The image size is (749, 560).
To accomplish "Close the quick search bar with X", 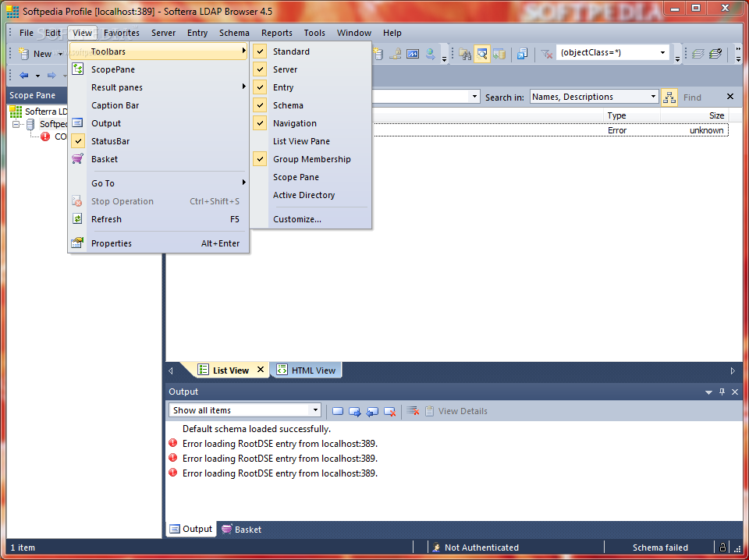I will point(730,97).
